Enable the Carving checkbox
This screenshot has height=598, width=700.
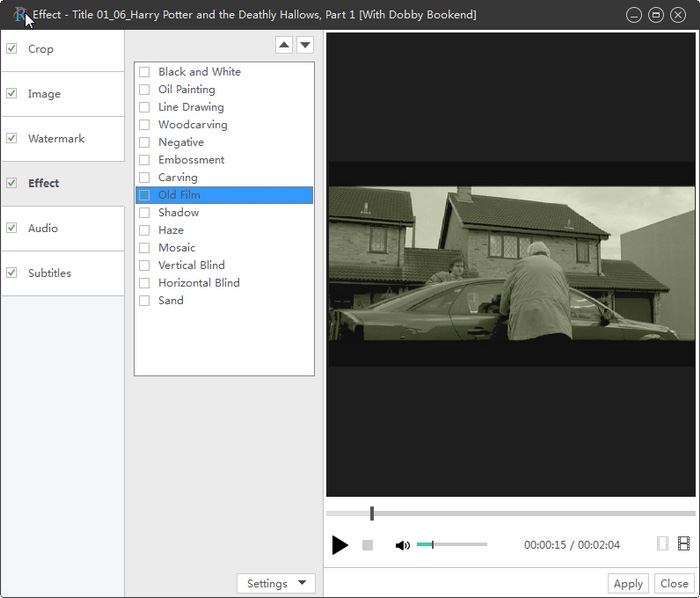144,178
